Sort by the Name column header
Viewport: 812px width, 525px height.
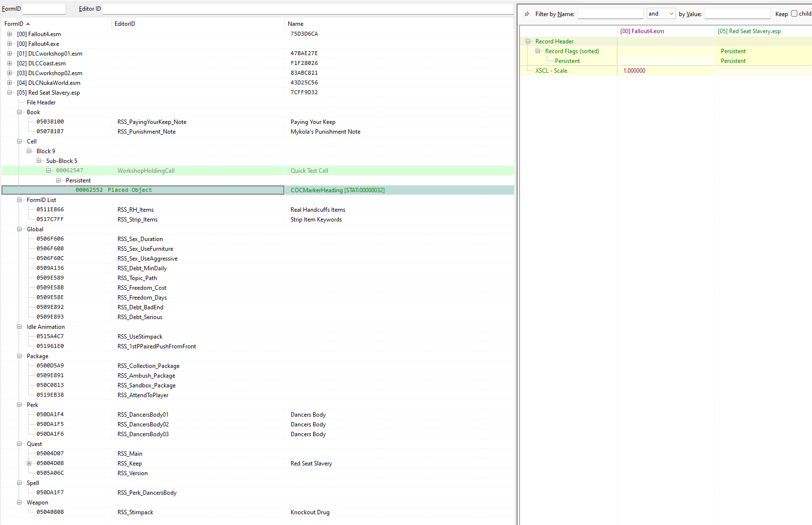tap(399, 24)
